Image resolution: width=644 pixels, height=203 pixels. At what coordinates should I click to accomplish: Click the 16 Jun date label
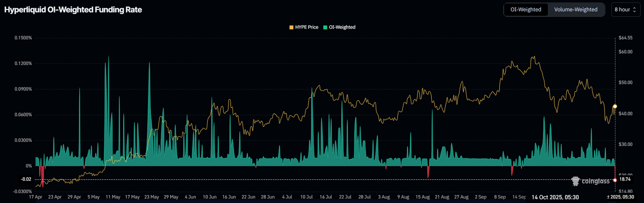coord(229,197)
